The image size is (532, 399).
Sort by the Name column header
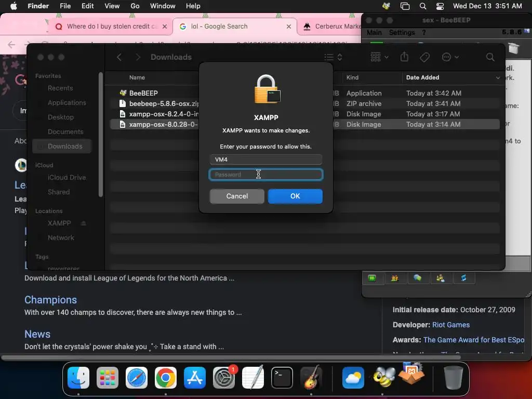click(x=137, y=77)
